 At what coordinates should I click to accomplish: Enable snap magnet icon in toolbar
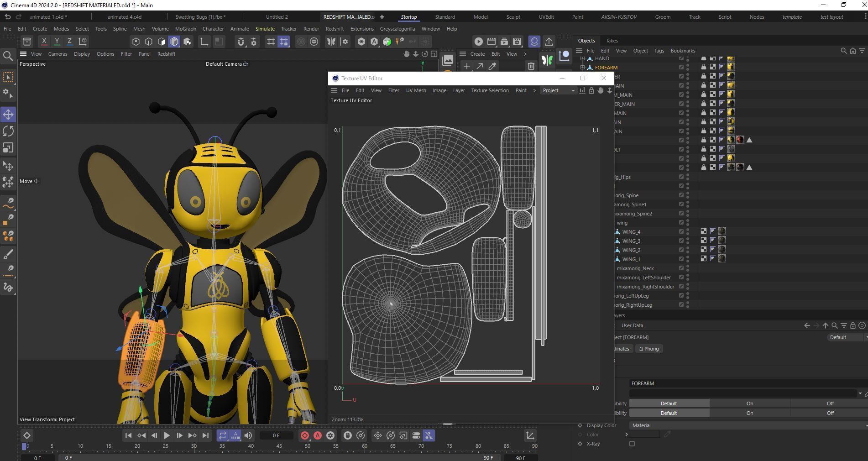pos(241,42)
